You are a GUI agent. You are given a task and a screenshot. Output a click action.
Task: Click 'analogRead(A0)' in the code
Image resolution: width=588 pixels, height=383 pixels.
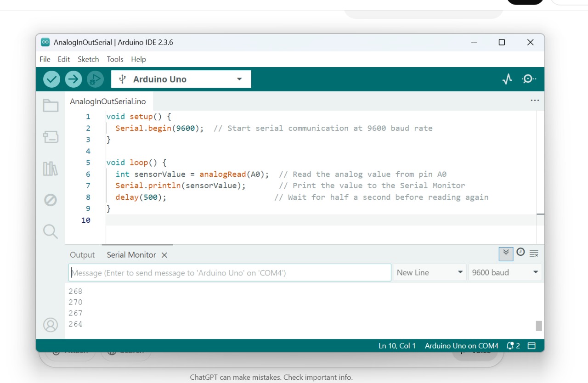click(232, 174)
